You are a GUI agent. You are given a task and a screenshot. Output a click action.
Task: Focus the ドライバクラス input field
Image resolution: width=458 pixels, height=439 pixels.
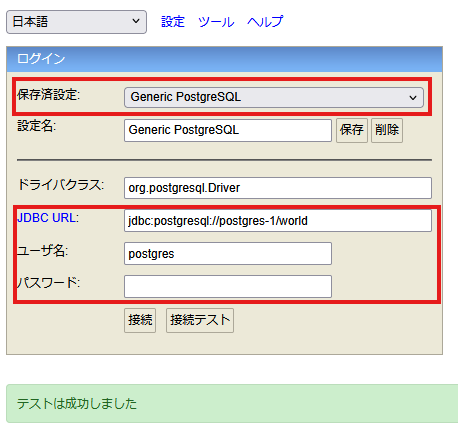(x=278, y=188)
